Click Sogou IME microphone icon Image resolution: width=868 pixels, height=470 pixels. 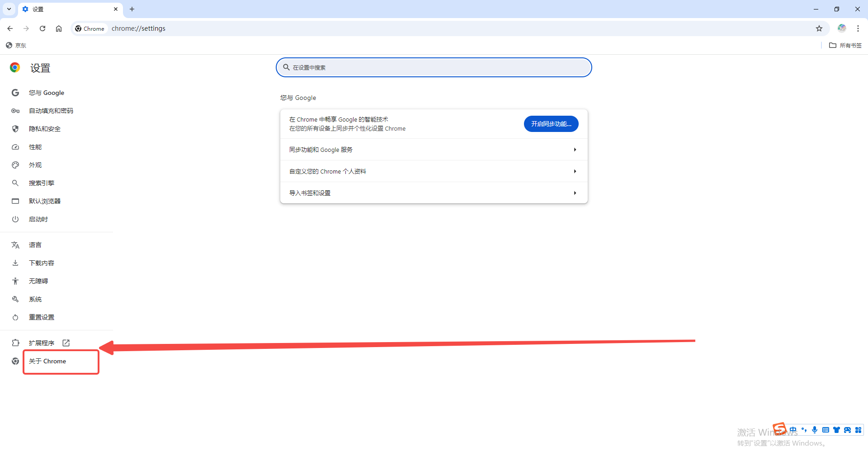tap(815, 430)
